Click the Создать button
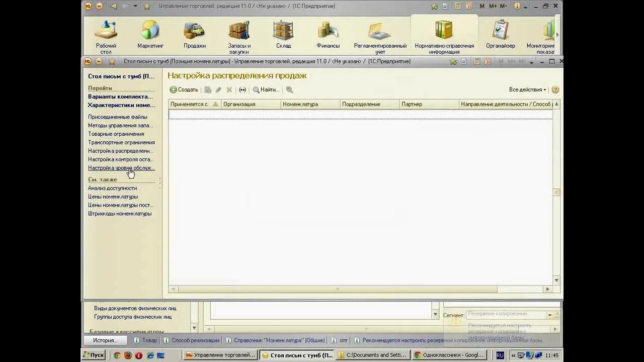Screen dimensions: 644x362 point(184,89)
